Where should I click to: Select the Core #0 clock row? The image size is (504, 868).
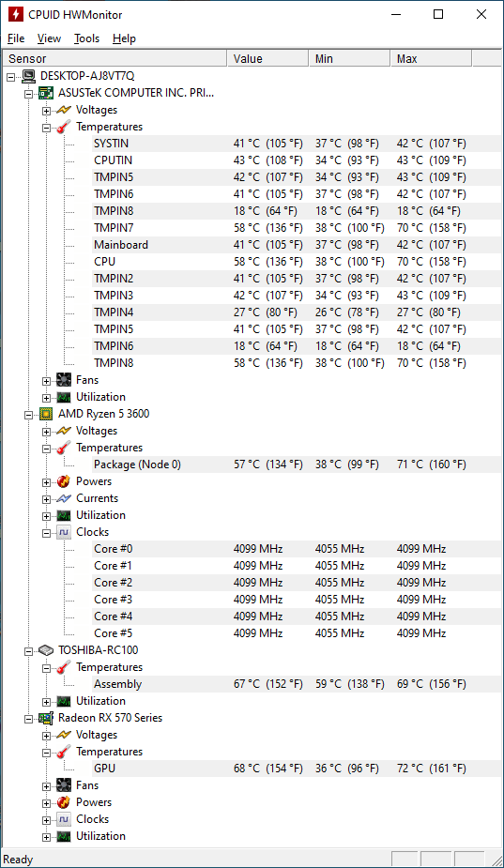tap(297, 549)
